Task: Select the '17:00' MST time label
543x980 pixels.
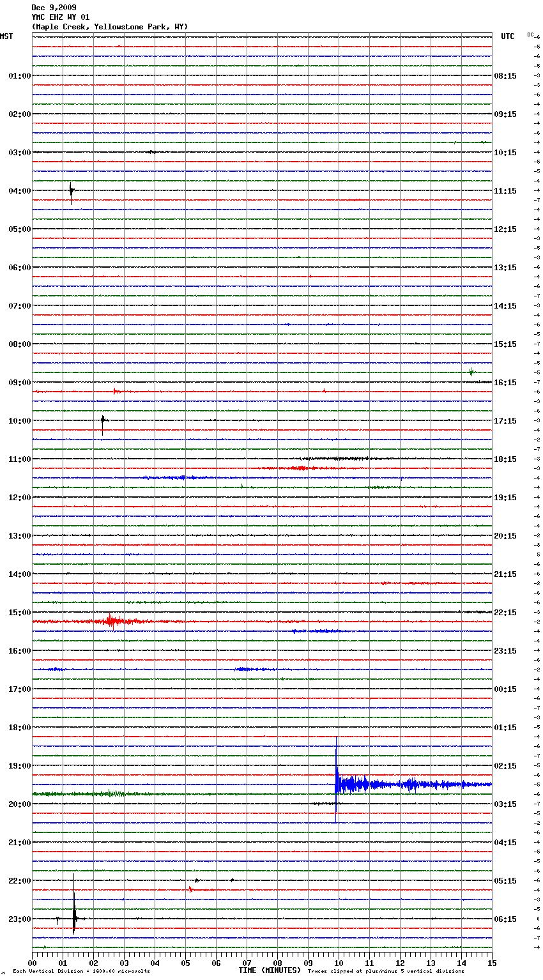Action: click(20, 689)
